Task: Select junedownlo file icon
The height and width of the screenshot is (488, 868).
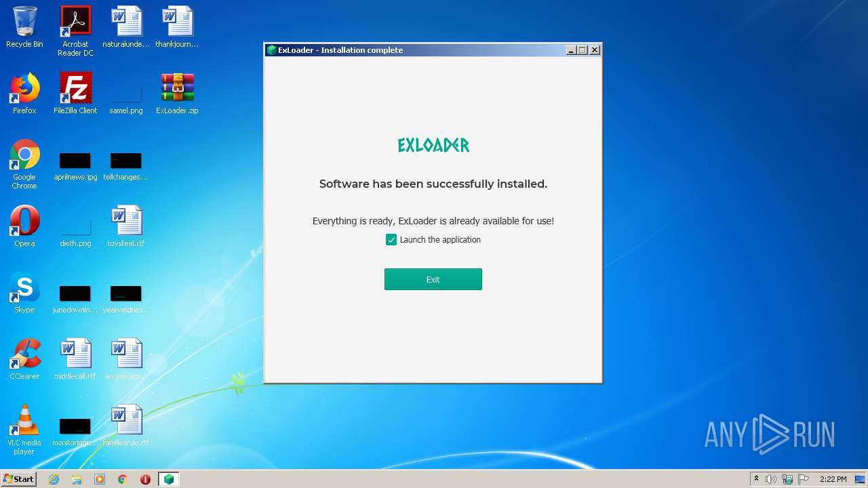Action: click(x=75, y=300)
